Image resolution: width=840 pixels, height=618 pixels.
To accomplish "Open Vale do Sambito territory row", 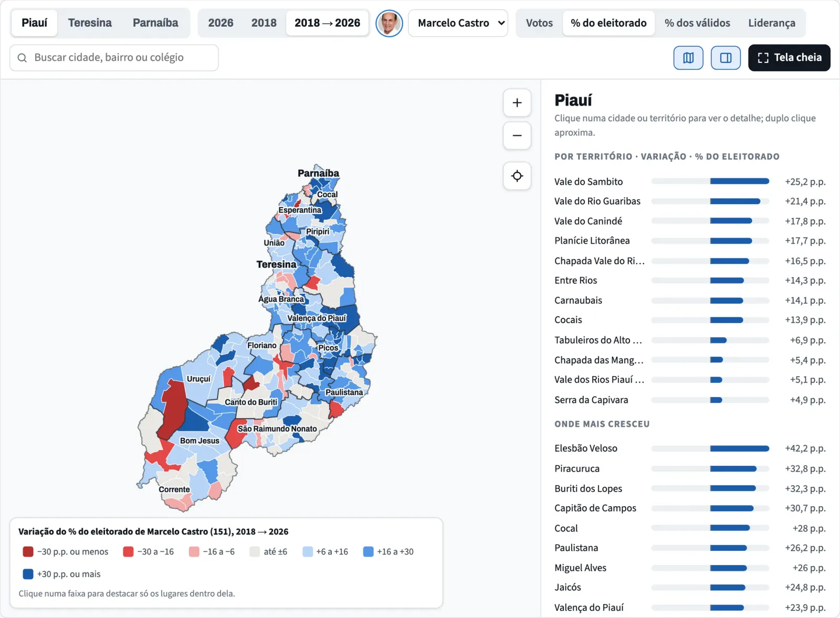I will [x=690, y=182].
